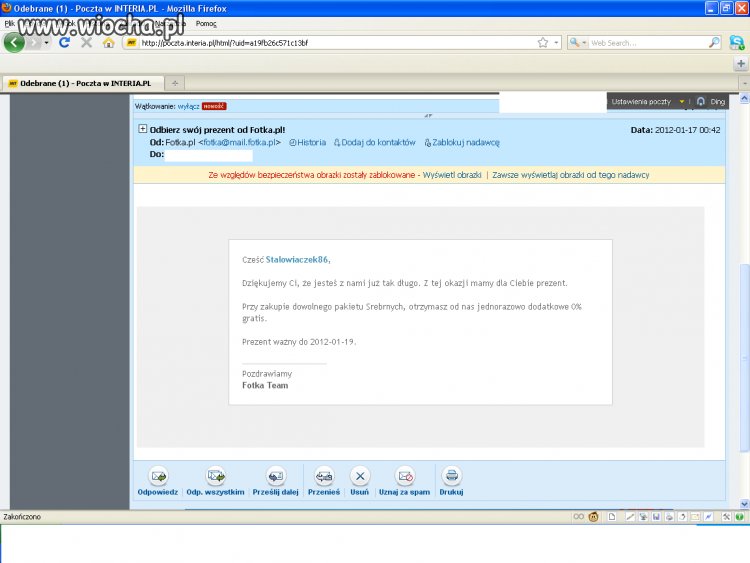Click the search magnifier go icon

tap(714, 43)
